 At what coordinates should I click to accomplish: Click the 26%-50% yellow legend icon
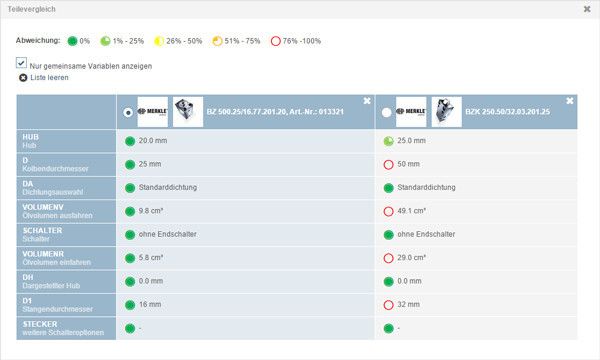pyautogui.click(x=159, y=41)
